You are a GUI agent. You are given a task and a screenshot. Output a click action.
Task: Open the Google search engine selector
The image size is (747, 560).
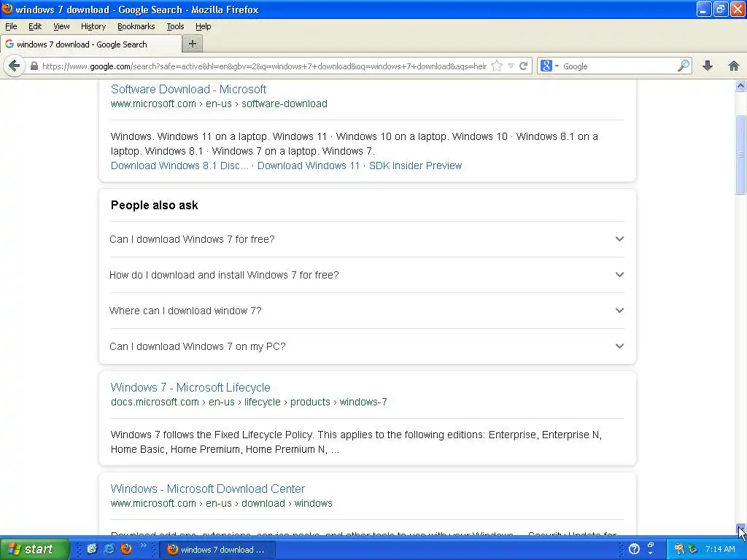click(x=549, y=66)
